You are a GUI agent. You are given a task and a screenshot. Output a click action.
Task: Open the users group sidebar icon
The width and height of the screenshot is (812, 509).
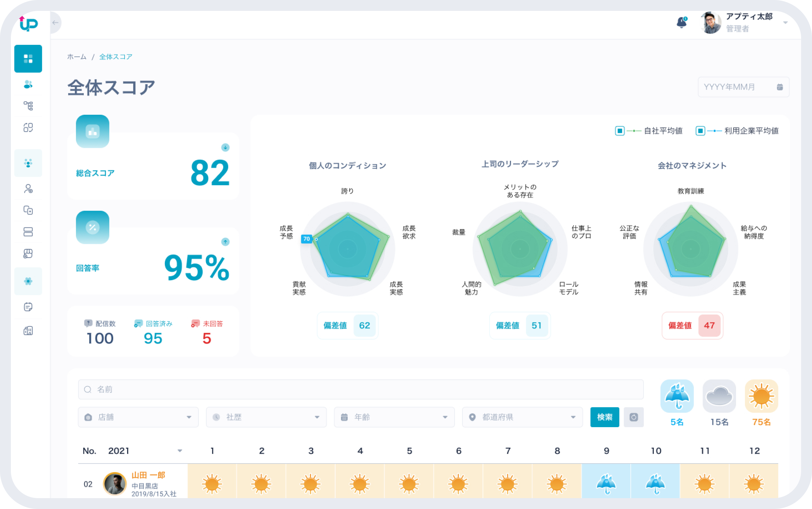coord(28,84)
